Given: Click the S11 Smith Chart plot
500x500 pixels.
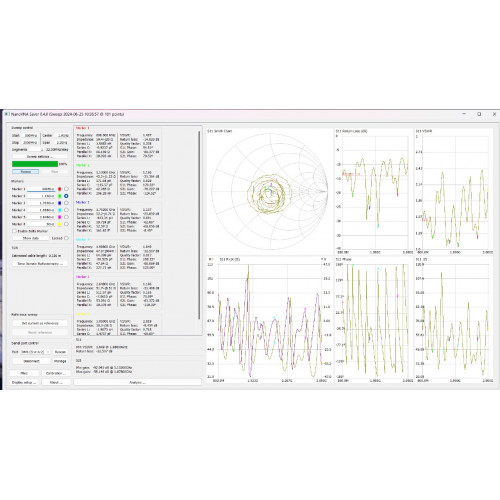Looking at the screenshot, I should [269, 192].
